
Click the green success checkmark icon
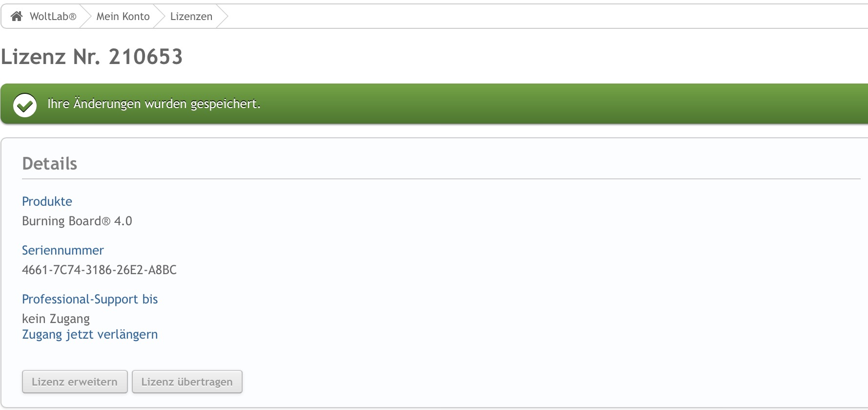[x=25, y=105]
